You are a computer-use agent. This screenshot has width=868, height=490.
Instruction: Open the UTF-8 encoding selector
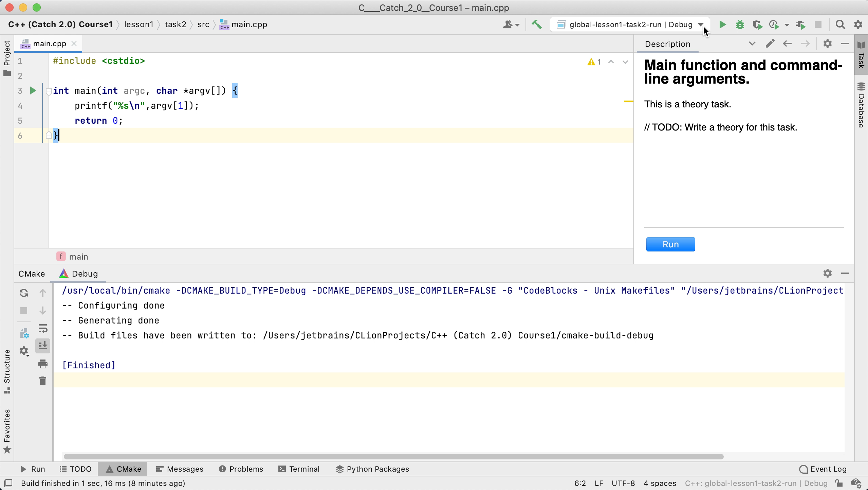[x=623, y=483]
